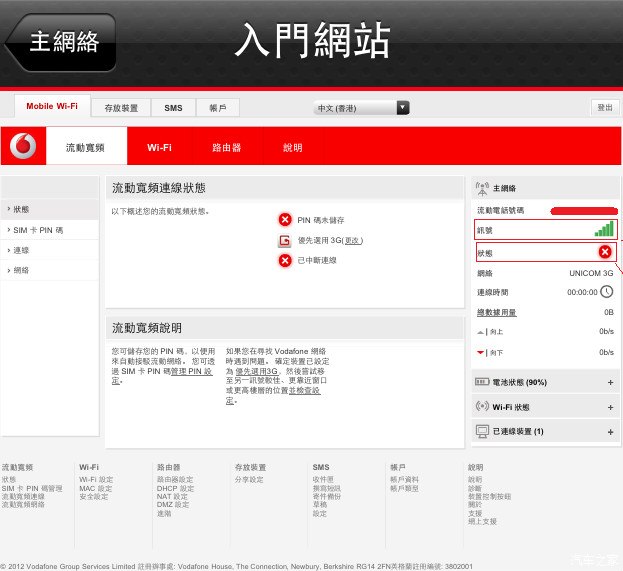Click the 更改 link next to 優先選用 3G

(x=352, y=240)
